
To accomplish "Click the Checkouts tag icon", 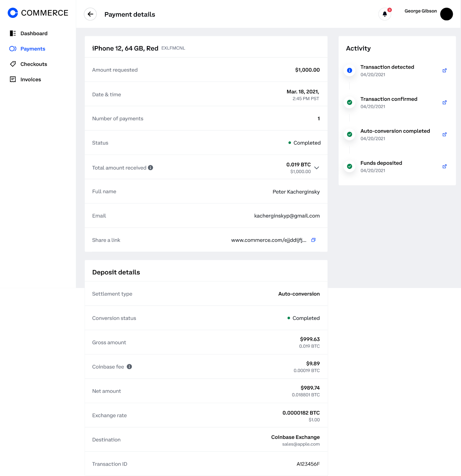I will coord(13,64).
